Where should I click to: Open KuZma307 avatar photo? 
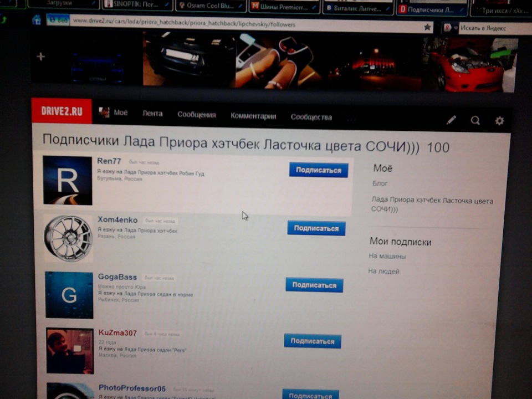[70, 351]
